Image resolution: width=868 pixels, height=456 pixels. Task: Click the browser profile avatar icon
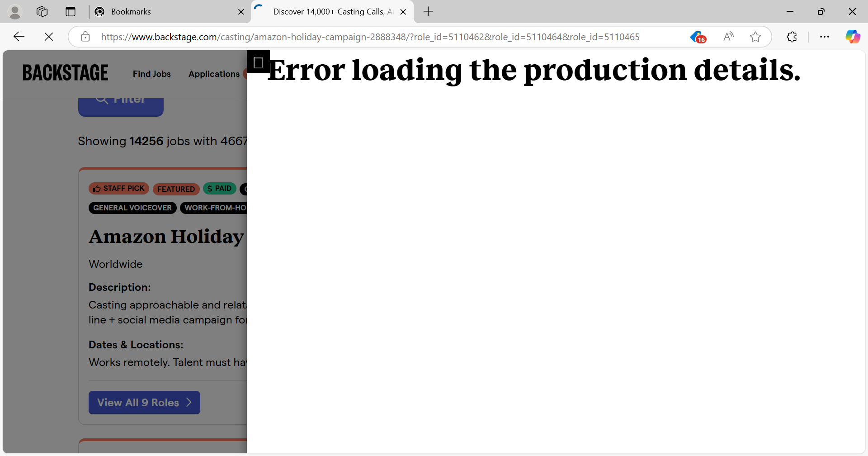[15, 12]
